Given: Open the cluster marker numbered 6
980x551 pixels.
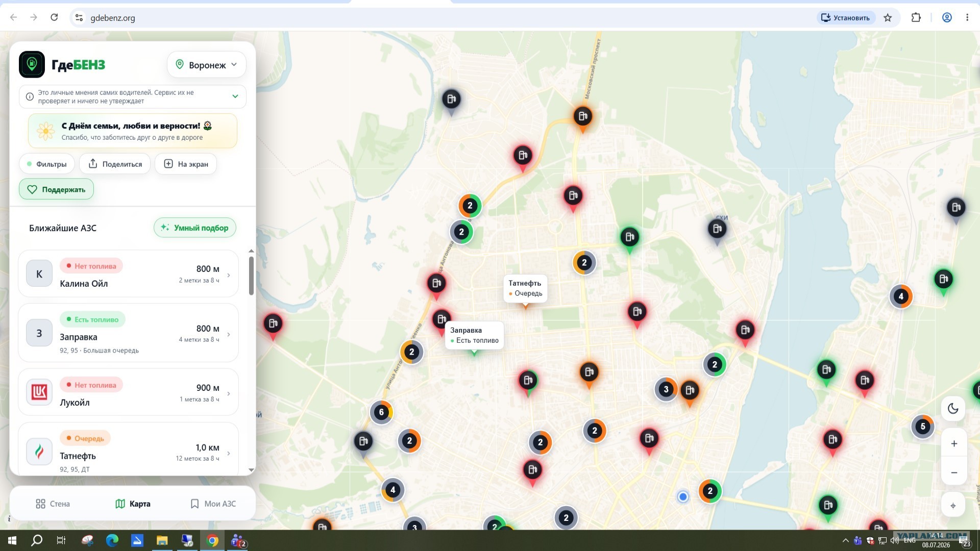Looking at the screenshot, I should [381, 412].
